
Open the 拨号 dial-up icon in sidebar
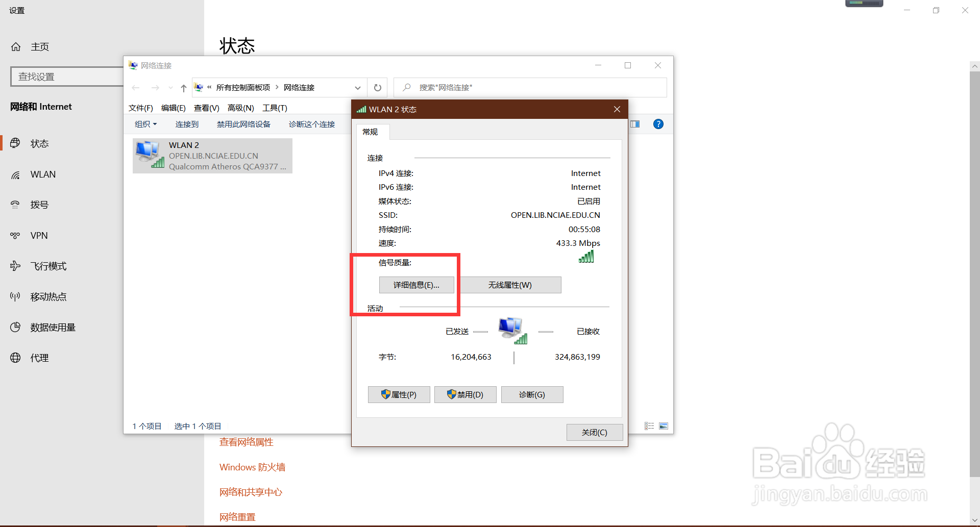[x=15, y=205]
